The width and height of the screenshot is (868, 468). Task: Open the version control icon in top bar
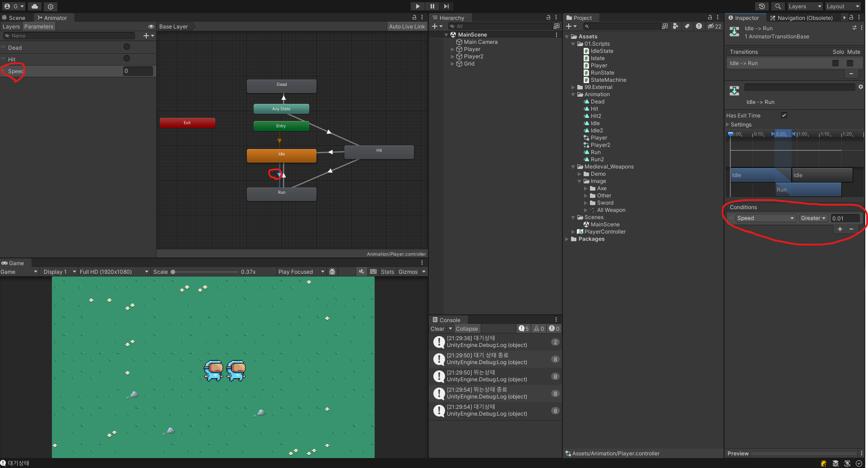51,6
